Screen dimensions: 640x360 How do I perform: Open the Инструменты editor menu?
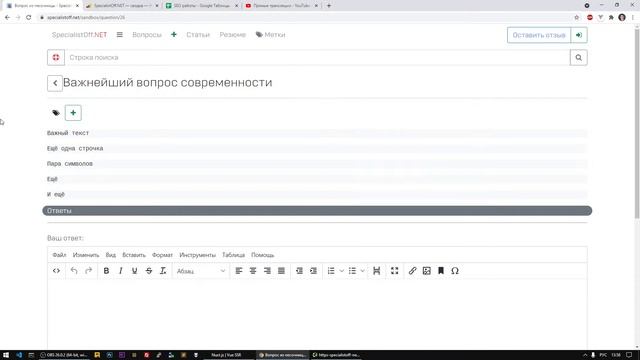coord(198,255)
